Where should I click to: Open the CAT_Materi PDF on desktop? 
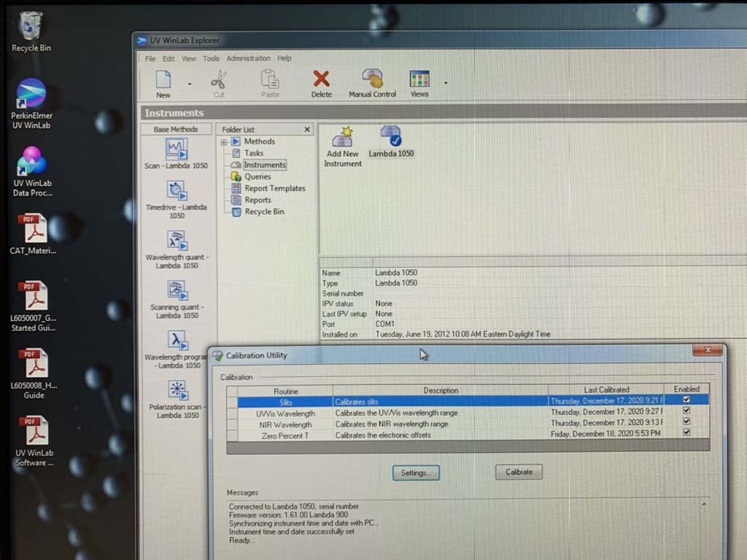click(33, 234)
